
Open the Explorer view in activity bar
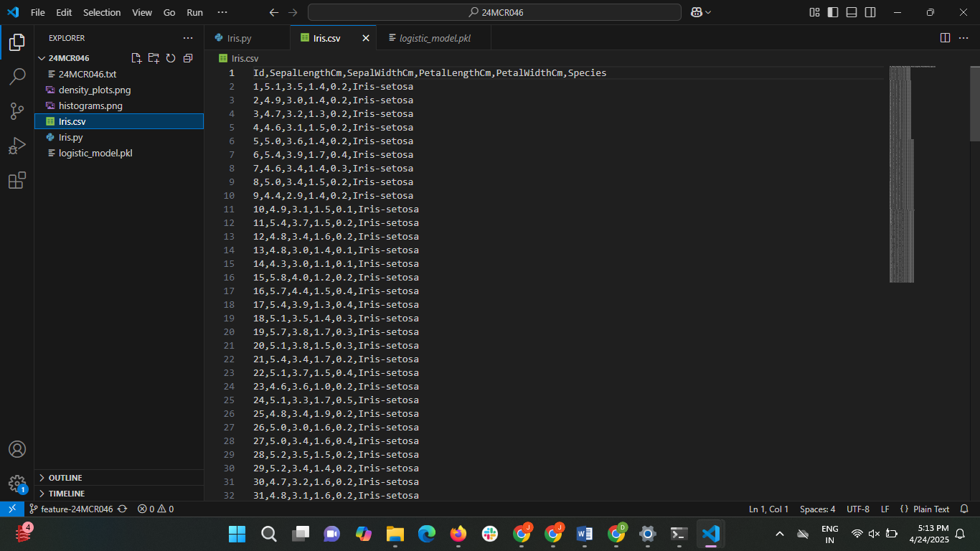17,42
